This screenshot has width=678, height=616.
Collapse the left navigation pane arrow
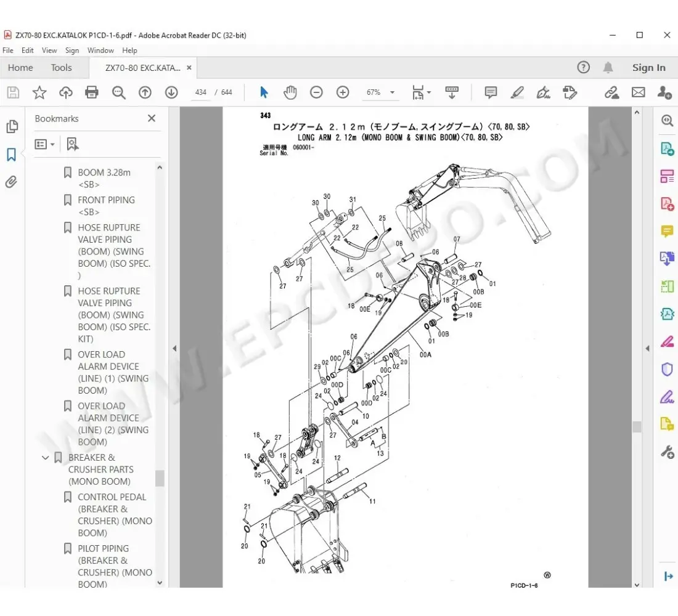tap(174, 348)
